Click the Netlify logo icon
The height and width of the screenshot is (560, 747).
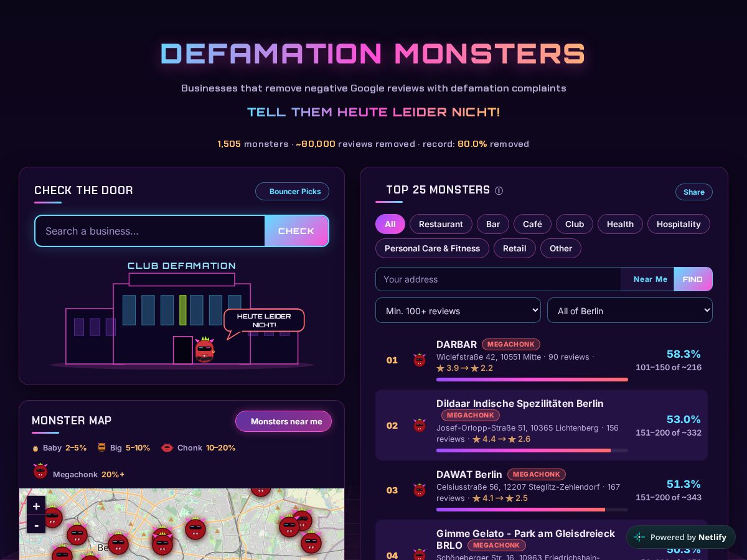click(639, 537)
